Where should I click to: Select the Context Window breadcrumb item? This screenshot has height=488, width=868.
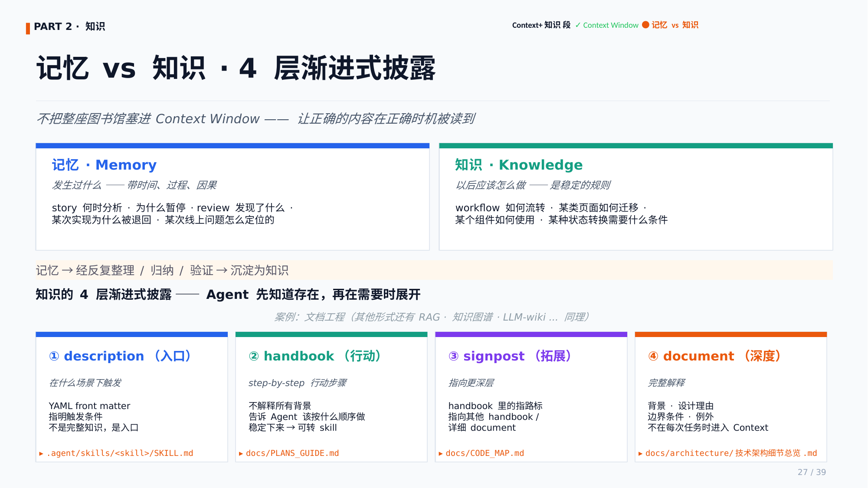pyautogui.click(x=610, y=25)
